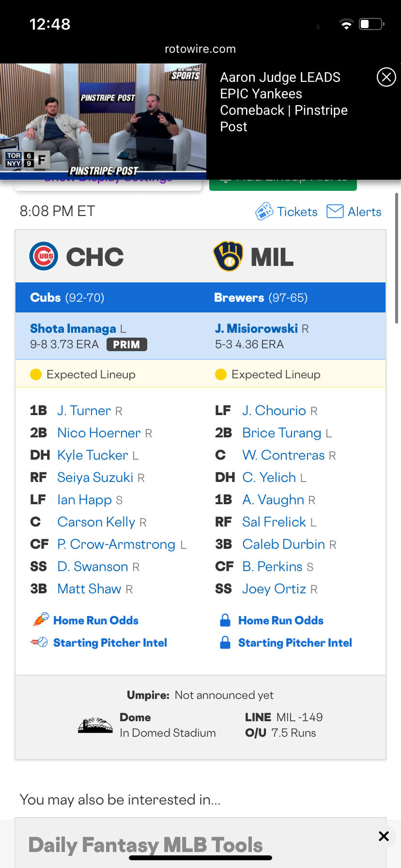Tap the rotowire.com address bar
The width and height of the screenshot is (401, 868).
click(x=200, y=49)
